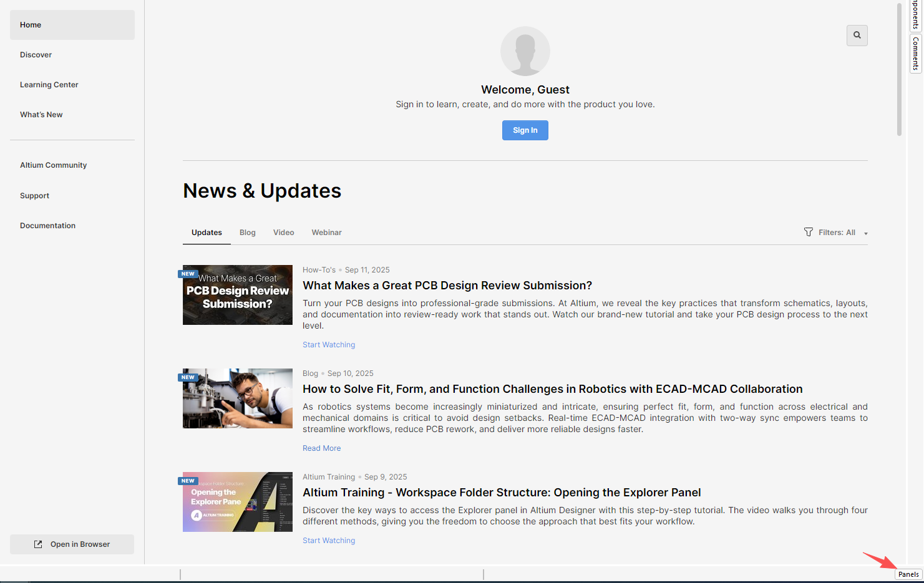Open the Filters: All dropdown arrow
This screenshot has height=583, width=924.
coord(865,233)
